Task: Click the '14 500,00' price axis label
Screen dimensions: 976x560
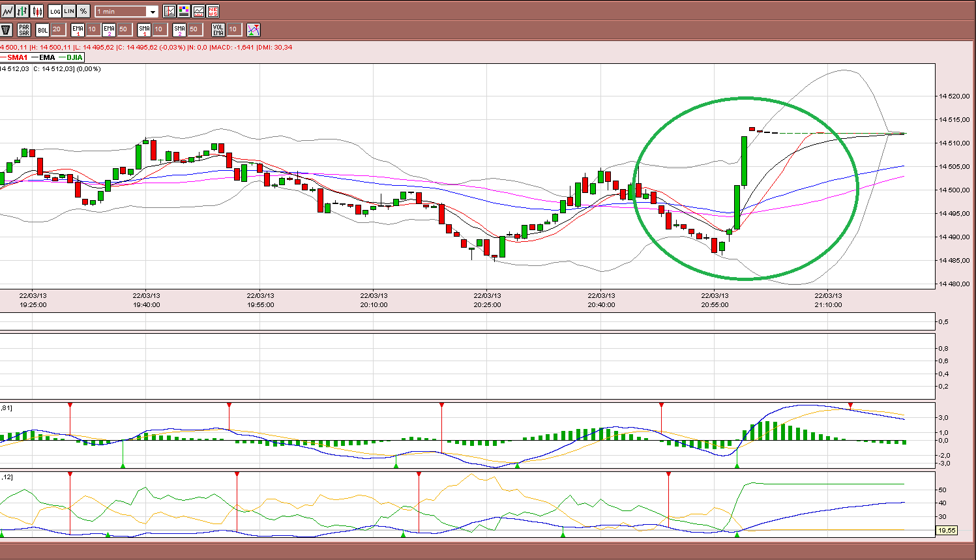Action: pyautogui.click(x=954, y=190)
